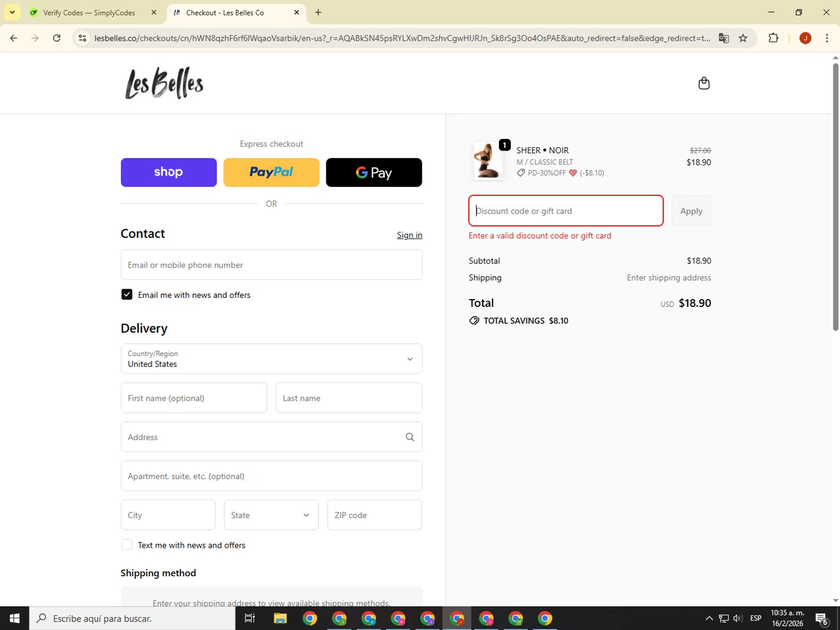Viewport: 840px width, 630px height.
Task: Click the Sign in link
Action: pos(409,235)
